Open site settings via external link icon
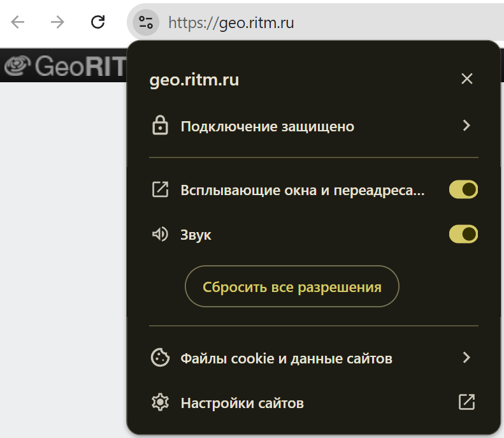Image resolution: width=504 pixels, height=438 pixels. point(466,402)
